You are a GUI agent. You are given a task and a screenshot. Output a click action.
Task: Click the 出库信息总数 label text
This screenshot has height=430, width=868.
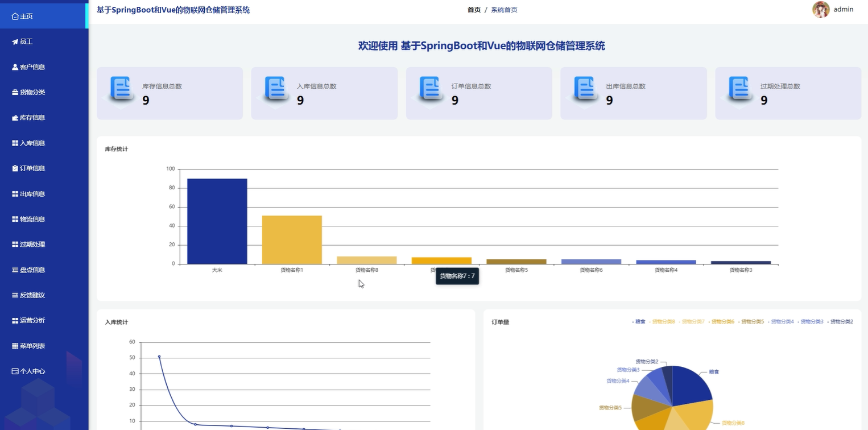pos(626,86)
